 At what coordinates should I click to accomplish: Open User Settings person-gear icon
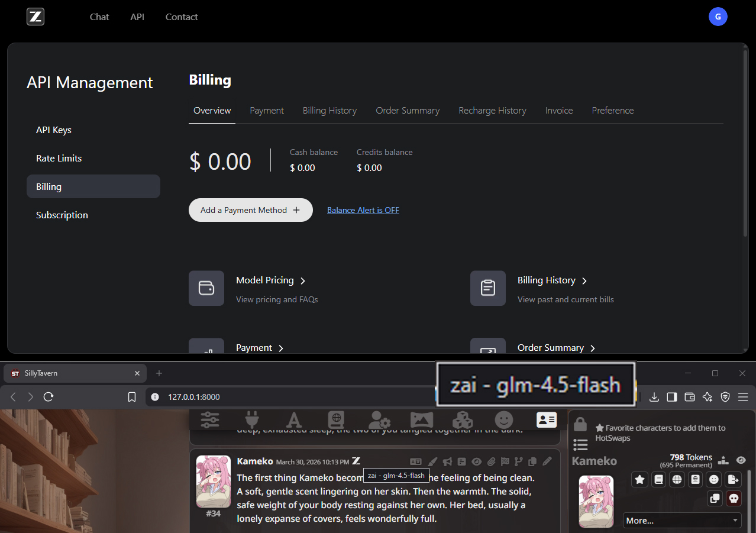379,420
